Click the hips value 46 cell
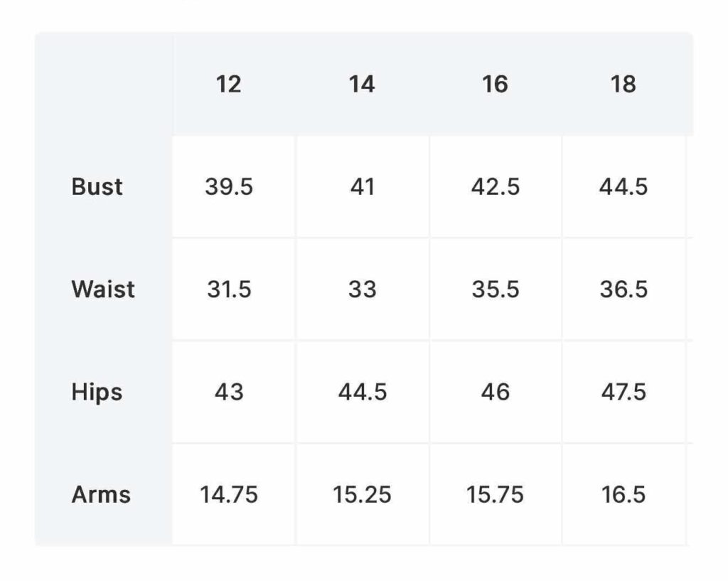Screen dimensions: 728x581 click(496, 392)
